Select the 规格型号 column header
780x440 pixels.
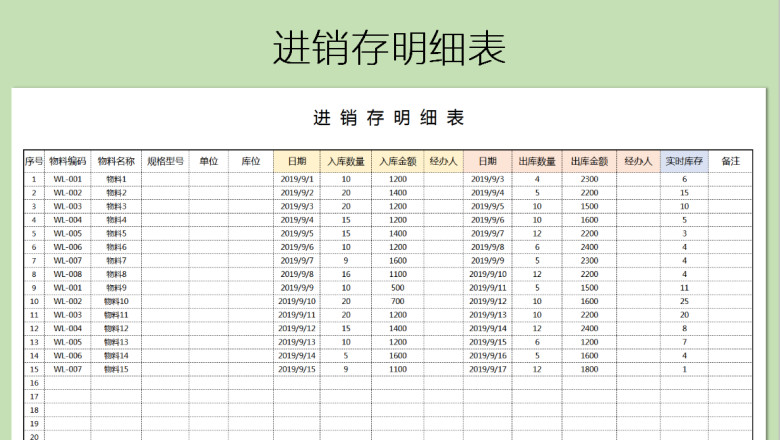pos(165,161)
